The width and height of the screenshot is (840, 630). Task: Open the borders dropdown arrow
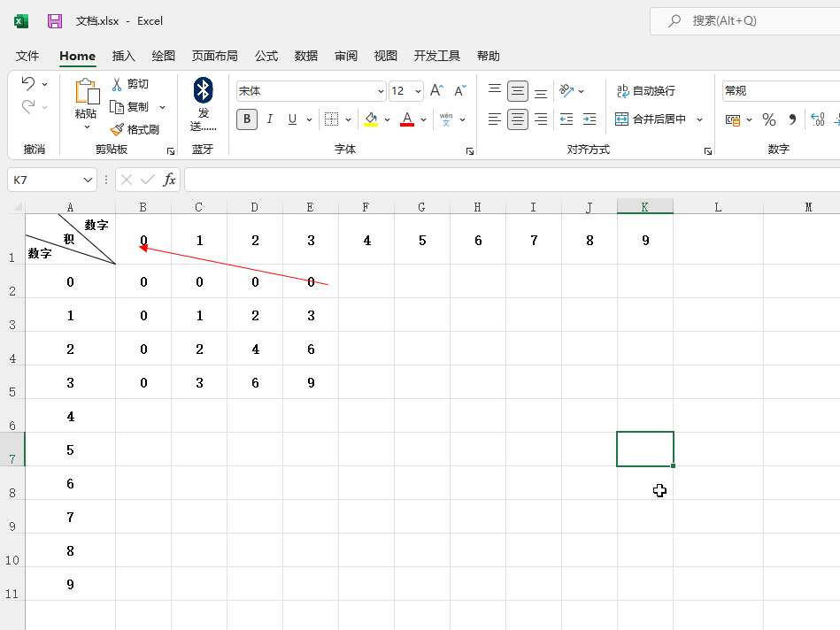348,119
